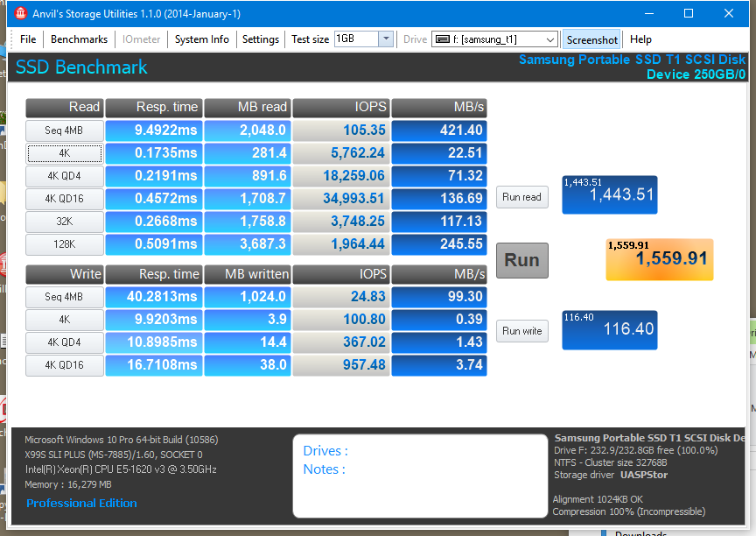Click the Run write button
Screen dimensions: 756x536
coord(521,331)
